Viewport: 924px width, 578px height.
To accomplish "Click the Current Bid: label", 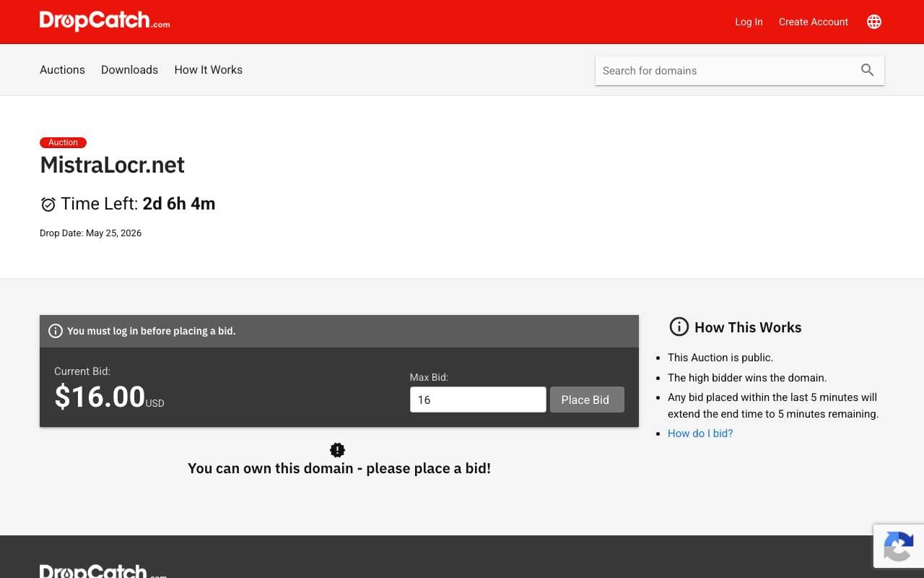I will point(82,371).
